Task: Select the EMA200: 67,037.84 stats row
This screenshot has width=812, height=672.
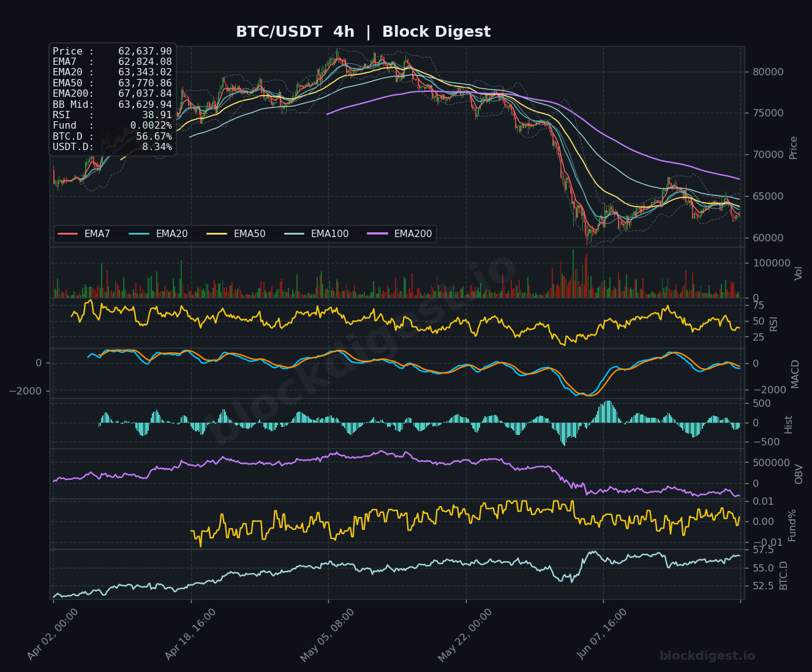Action: [x=112, y=94]
